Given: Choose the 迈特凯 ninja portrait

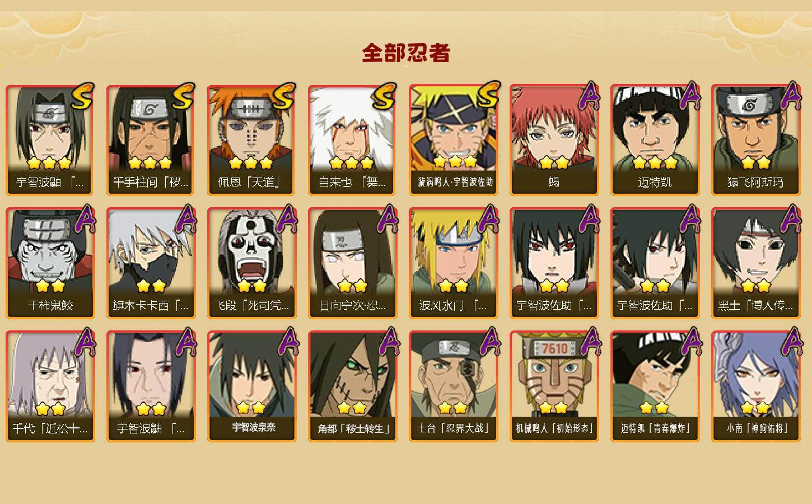Looking at the screenshot, I should pyautogui.click(x=655, y=140).
